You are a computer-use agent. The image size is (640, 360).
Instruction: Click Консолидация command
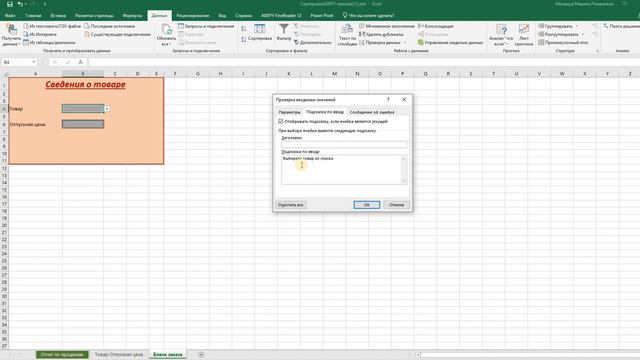(x=436, y=26)
